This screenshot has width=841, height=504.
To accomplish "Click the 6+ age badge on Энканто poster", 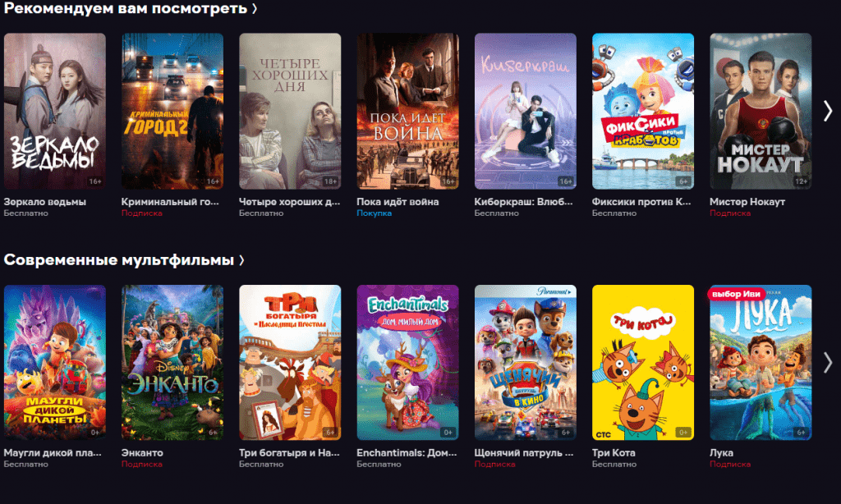I will click(213, 432).
